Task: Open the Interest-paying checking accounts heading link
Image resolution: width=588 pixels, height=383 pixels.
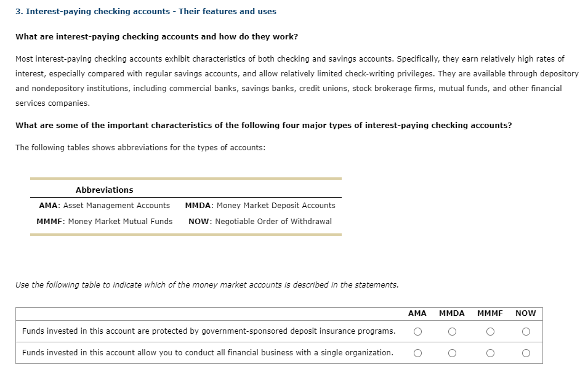Action: click(x=146, y=11)
